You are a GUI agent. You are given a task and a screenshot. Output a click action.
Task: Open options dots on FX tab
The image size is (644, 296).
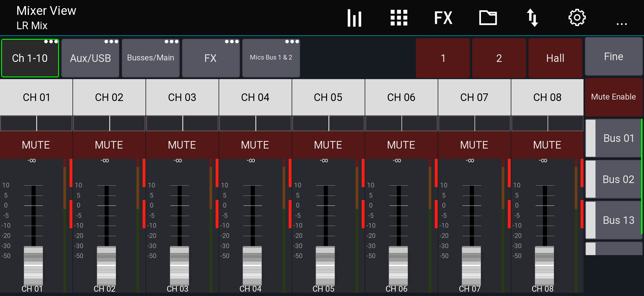(x=232, y=41)
